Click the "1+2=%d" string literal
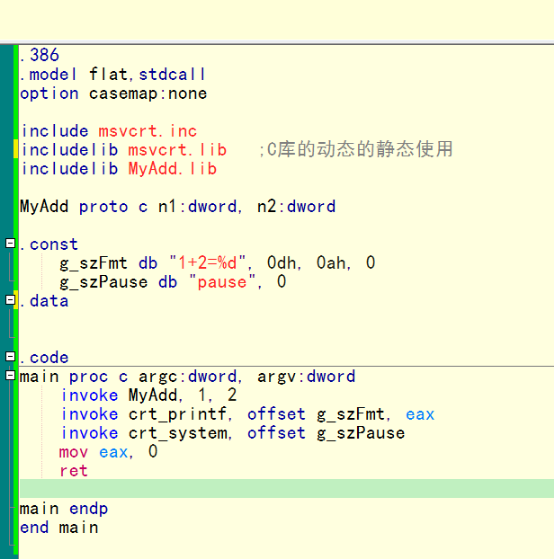 point(208,263)
